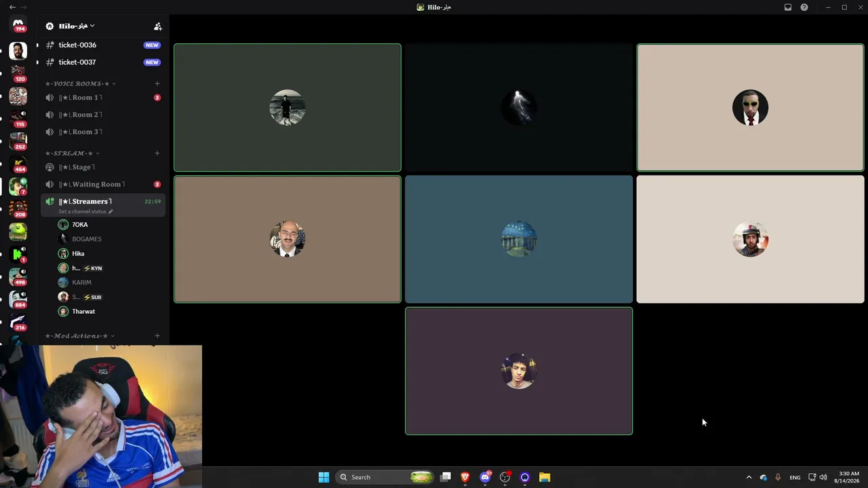868x488 pixels.
Task: Open the green monster server icon
Action: [18, 231]
